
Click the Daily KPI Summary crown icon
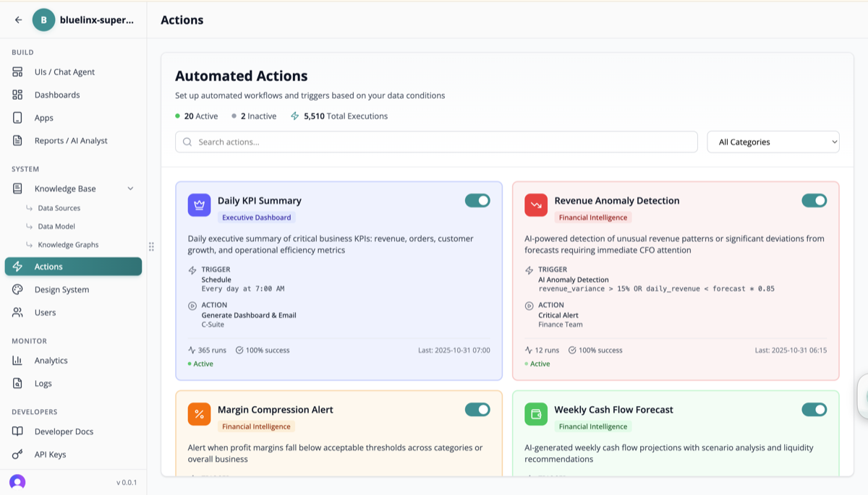[200, 205]
